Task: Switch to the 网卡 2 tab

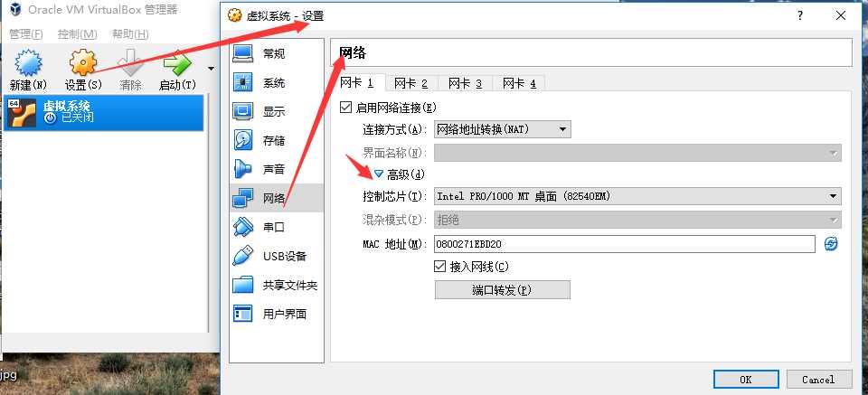Action: (410, 83)
